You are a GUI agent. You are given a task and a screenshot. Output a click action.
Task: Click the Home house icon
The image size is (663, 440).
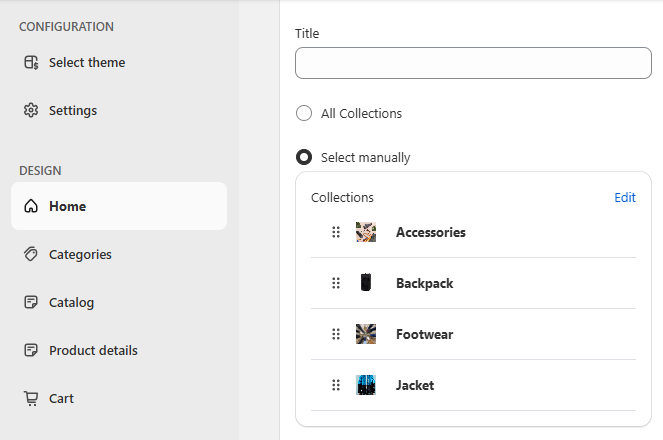coord(31,206)
